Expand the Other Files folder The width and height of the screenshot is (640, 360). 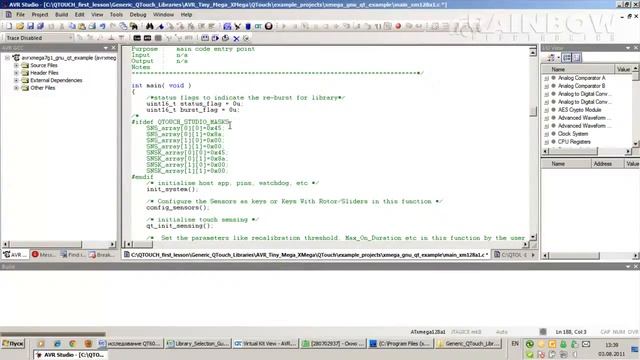pyautogui.click(x=16, y=88)
